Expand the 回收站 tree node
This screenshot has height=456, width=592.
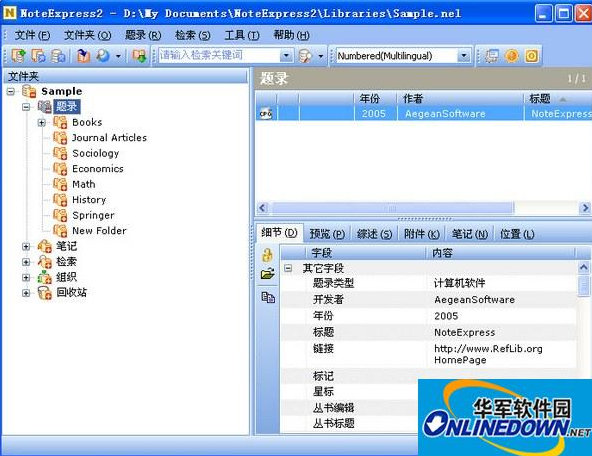coord(26,293)
